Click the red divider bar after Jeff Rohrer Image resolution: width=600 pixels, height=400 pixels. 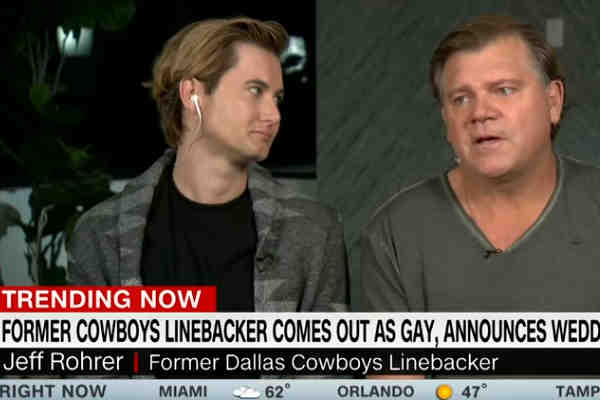tap(136, 362)
